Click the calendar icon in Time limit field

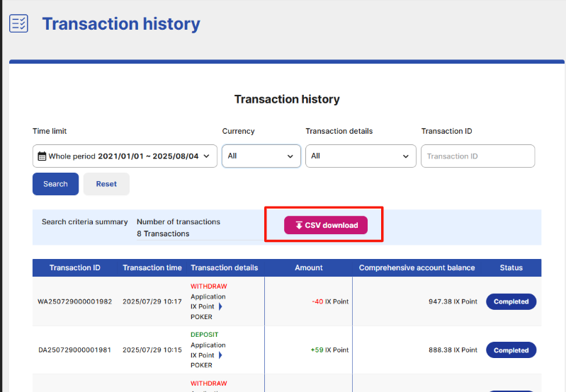click(42, 156)
